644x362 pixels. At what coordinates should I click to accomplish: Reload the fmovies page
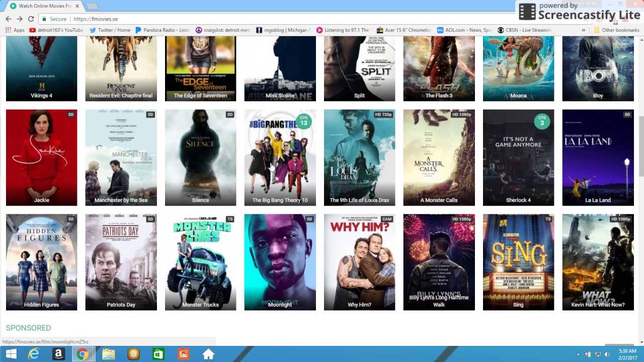[x=31, y=19]
